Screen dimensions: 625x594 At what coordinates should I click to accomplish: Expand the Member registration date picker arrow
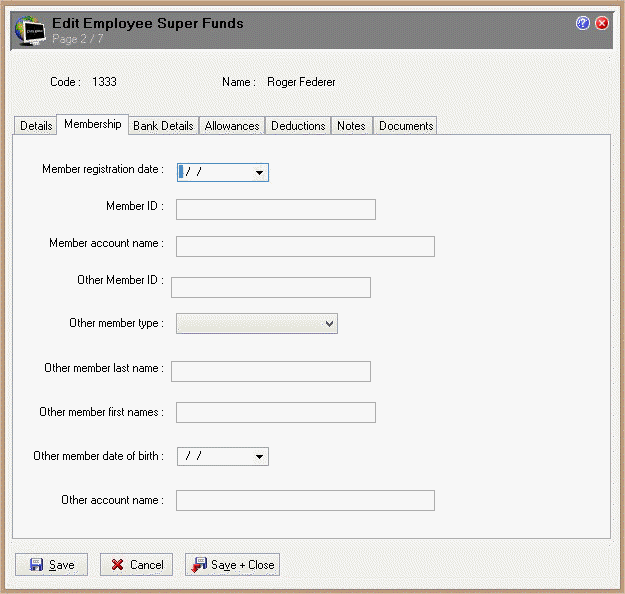[x=259, y=173]
